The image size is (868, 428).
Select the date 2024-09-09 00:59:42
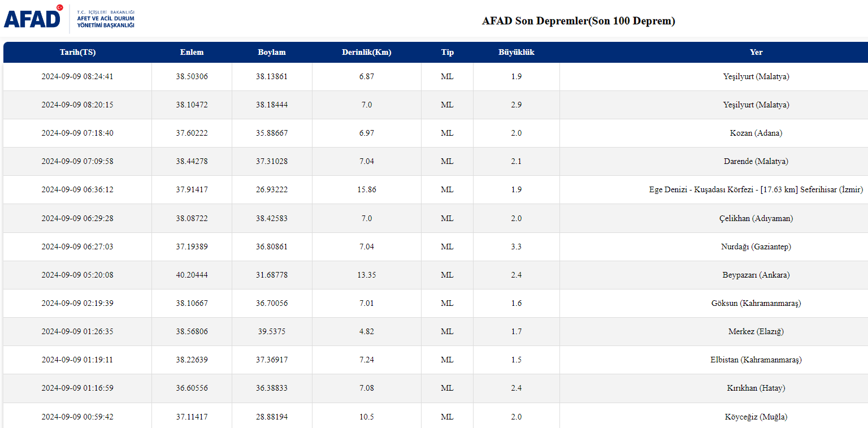[77, 417]
